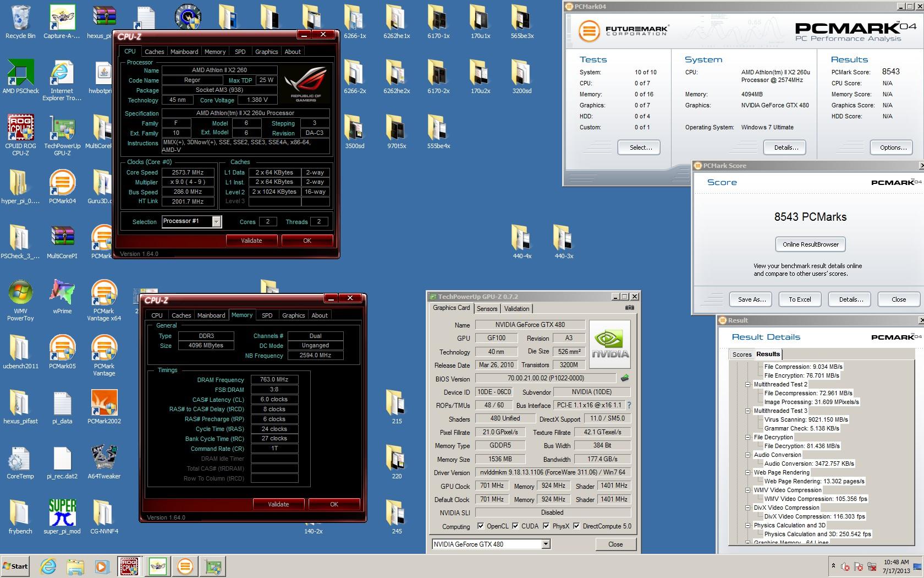Click the To Excel button

[x=800, y=299]
